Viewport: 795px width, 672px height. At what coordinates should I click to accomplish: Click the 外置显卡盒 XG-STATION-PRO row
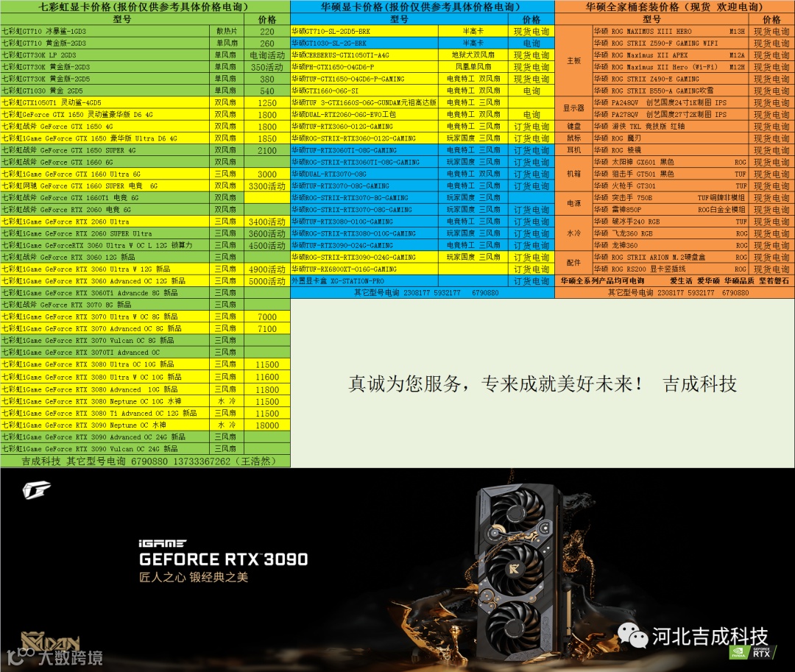coord(423,280)
